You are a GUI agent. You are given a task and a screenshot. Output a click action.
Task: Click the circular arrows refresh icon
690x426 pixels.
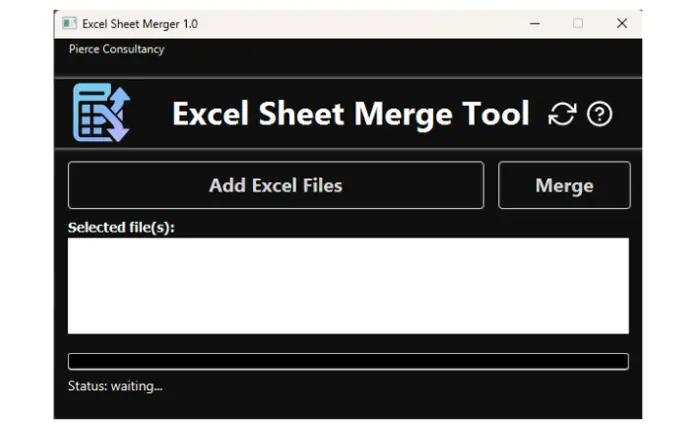pyautogui.click(x=562, y=114)
